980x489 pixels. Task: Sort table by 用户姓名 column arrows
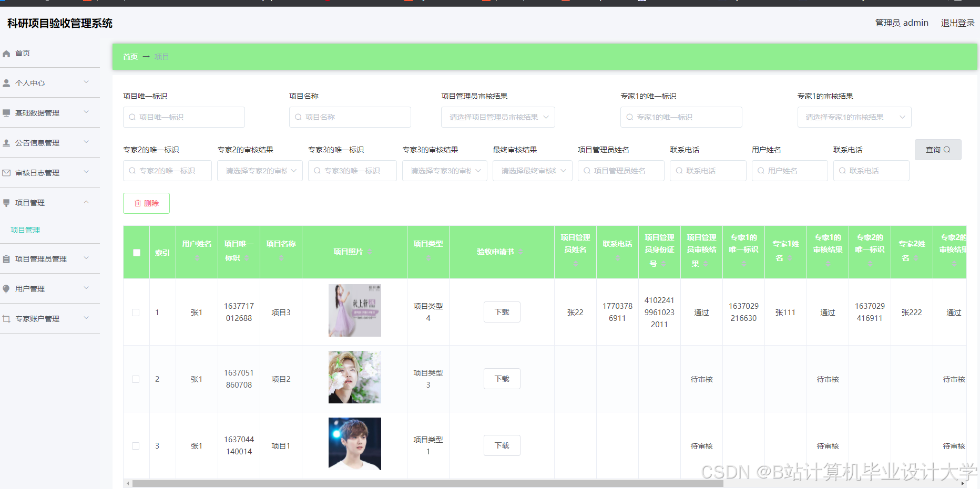[x=197, y=258]
